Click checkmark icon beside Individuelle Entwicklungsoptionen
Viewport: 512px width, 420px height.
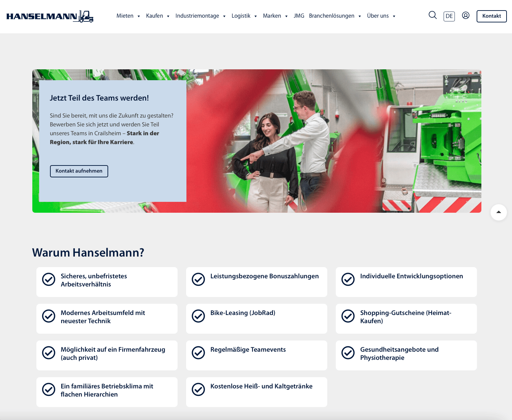[x=348, y=279]
